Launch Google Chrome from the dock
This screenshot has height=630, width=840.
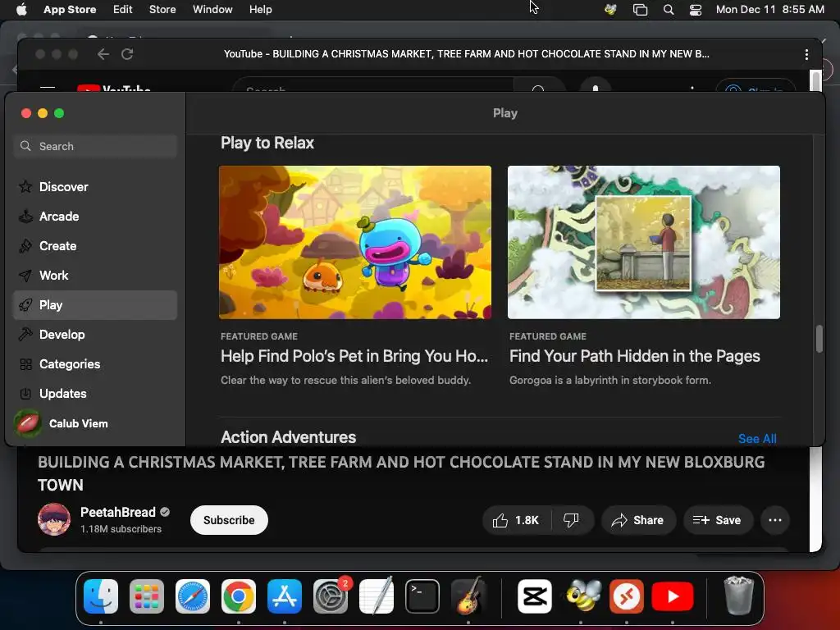pyautogui.click(x=239, y=596)
